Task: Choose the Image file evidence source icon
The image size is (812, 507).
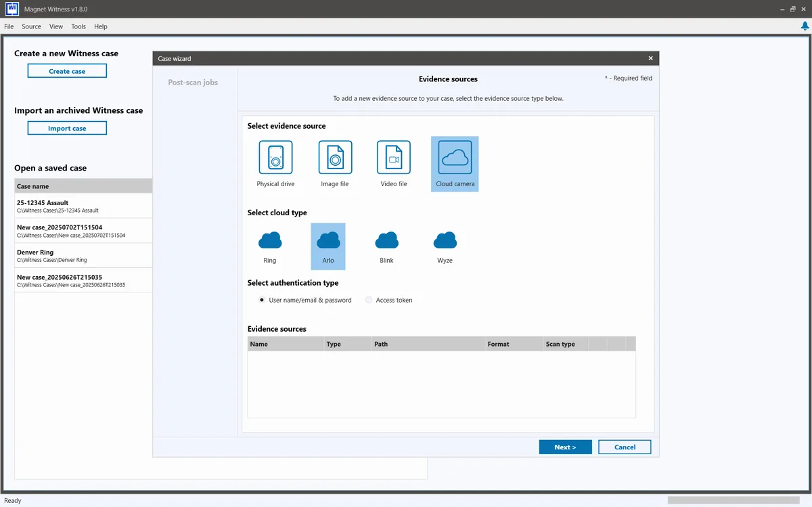Action: pyautogui.click(x=335, y=158)
